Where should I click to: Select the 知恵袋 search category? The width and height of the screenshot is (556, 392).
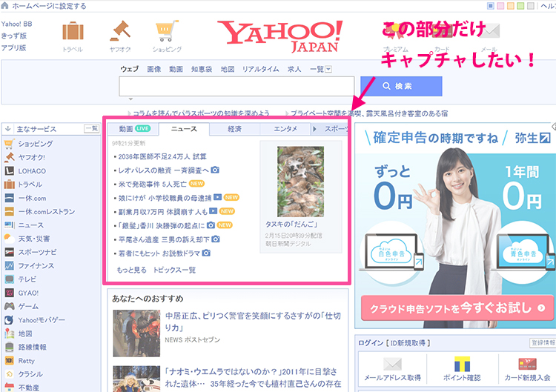(x=202, y=69)
